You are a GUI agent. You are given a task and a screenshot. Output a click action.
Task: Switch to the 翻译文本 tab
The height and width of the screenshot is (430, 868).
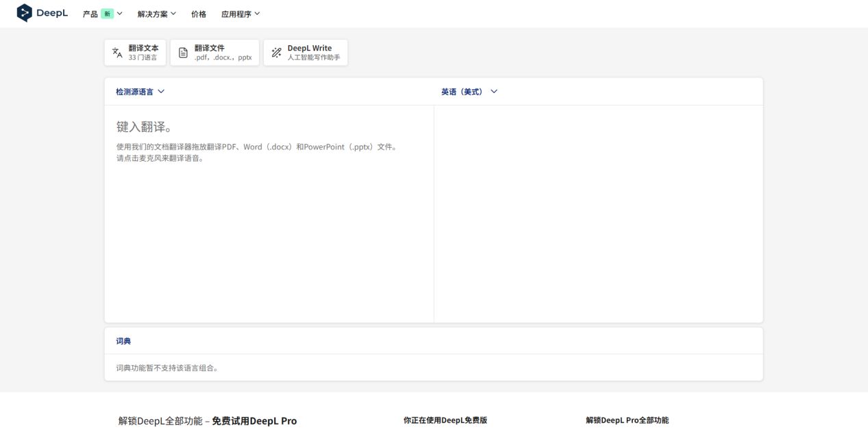[135, 53]
